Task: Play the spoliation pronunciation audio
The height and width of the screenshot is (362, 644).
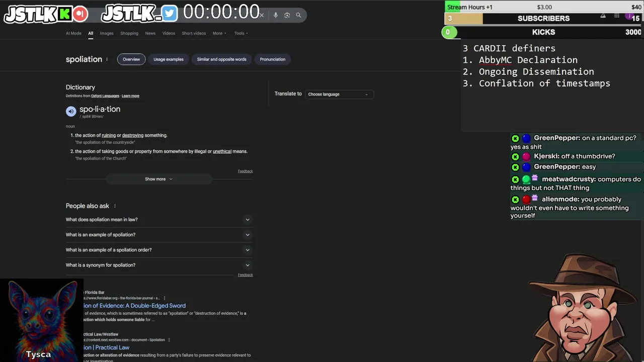Action: coord(71,111)
